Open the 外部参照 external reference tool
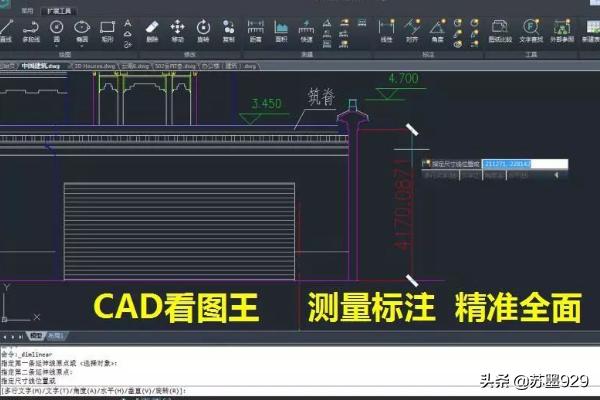The image size is (600, 400). coord(562,31)
